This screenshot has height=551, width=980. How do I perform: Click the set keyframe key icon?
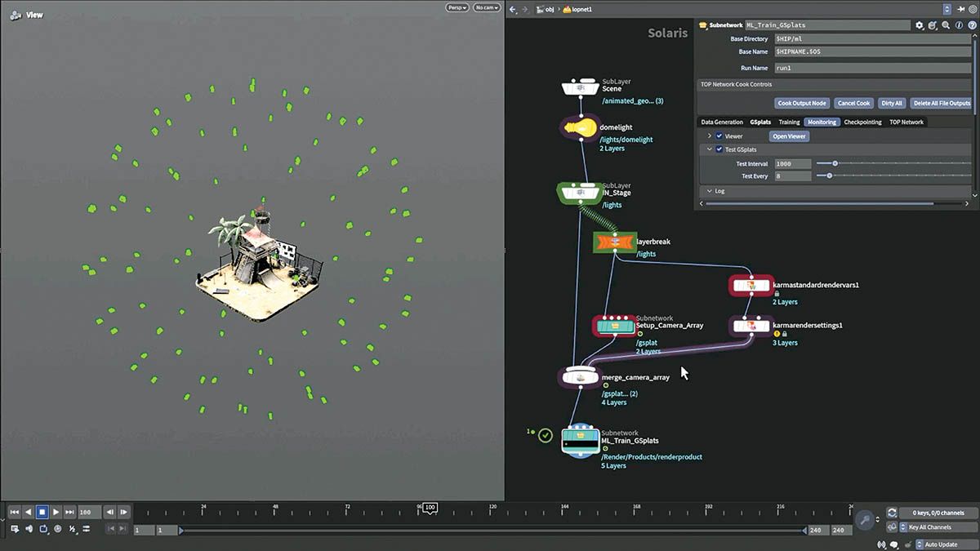(x=866, y=519)
